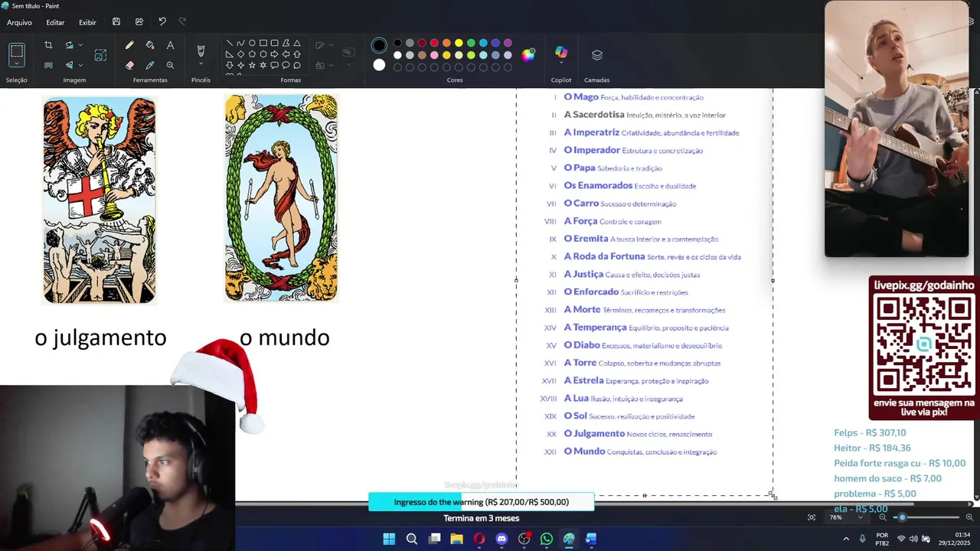Choose the oval shape
The height and width of the screenshot is (551, 980).
[x=252, y=43]
